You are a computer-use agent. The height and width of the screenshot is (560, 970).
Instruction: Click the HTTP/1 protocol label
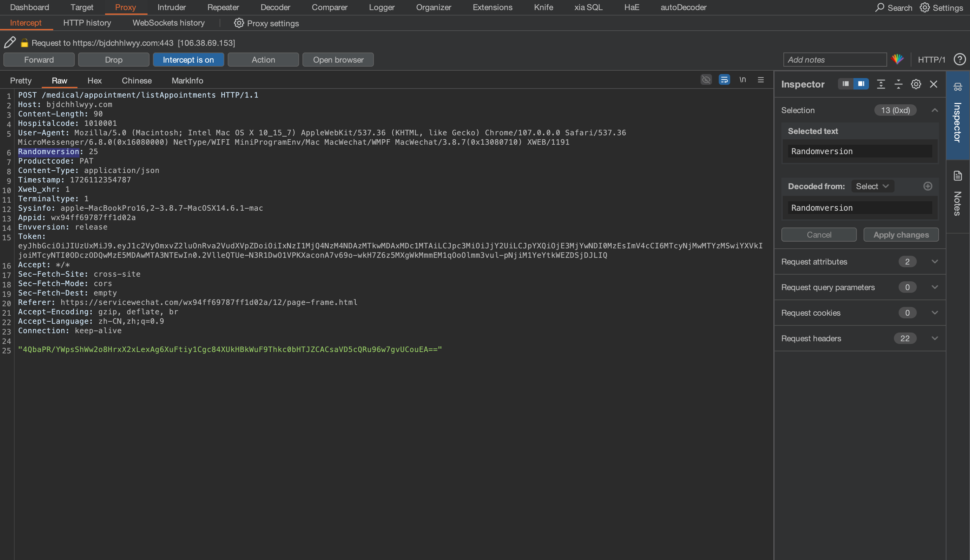click(x=932, y=60)
